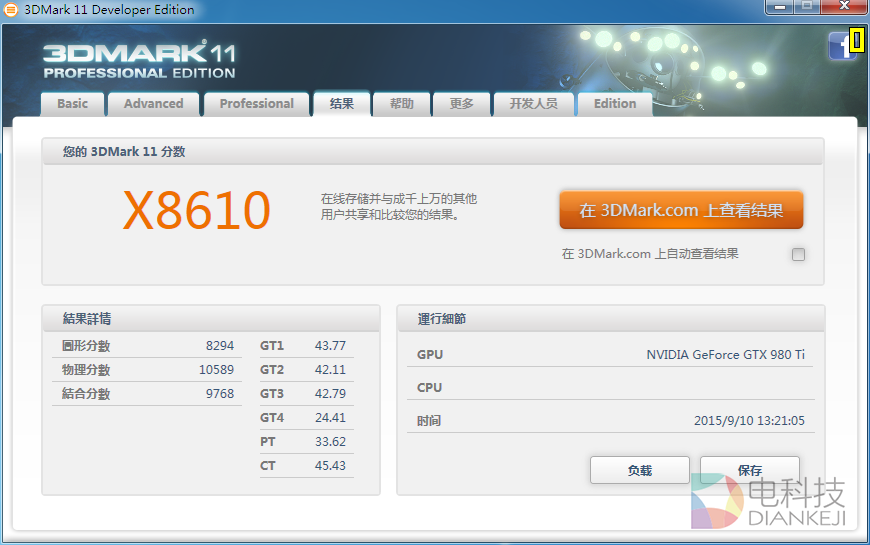
Task: Select the 结果 tab
Action: pos(342,104)
